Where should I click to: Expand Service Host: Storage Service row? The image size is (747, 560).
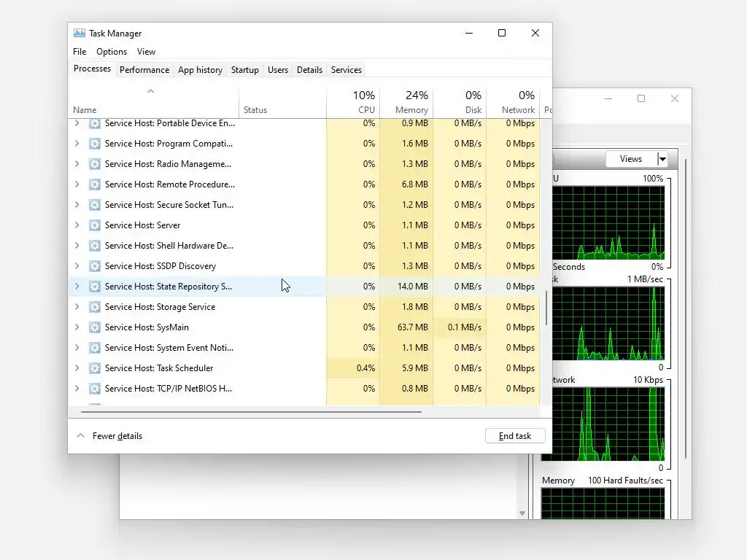[x=77, y=307]
